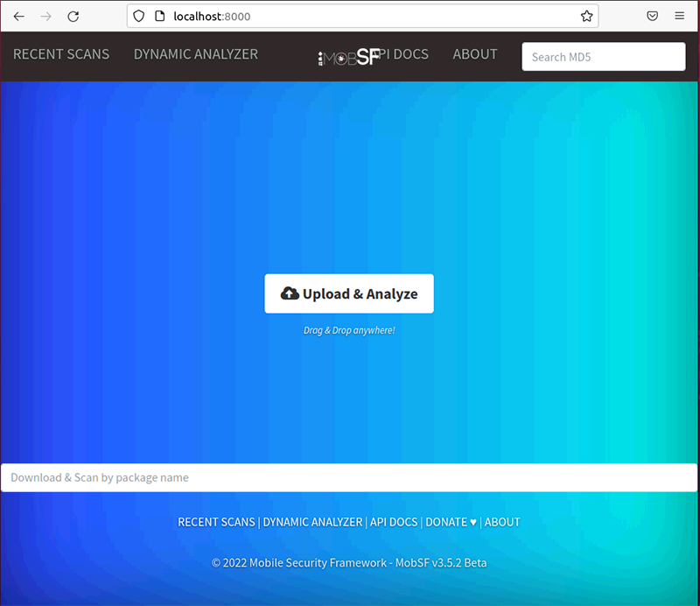The image size is (700, 606).
Task: Open API DOCS in top navbar
Action: [404, 54]
